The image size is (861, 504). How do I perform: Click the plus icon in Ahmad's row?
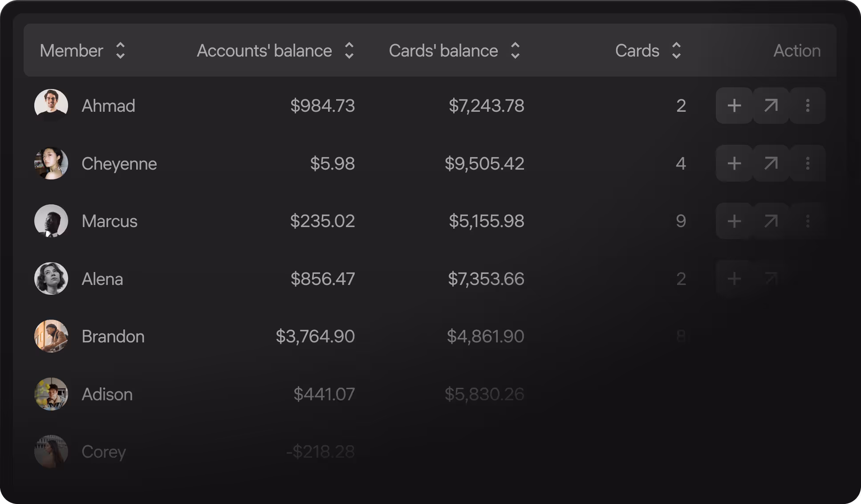(734, 106)
